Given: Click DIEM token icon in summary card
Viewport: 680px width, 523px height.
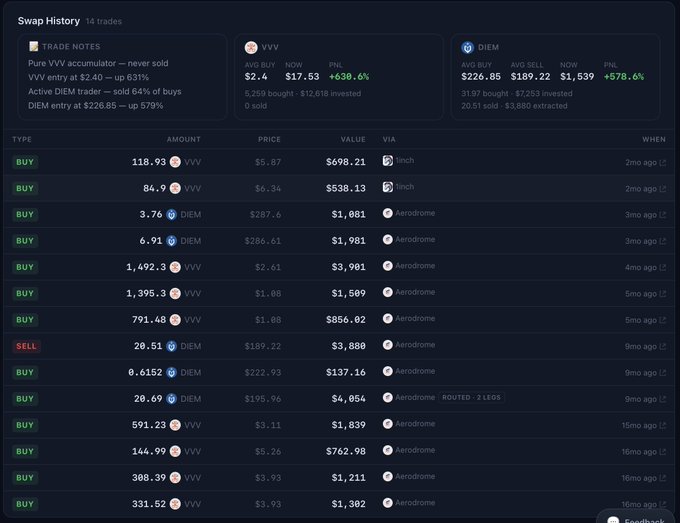Looking at the screenshot, I should (x=468, y=47).
